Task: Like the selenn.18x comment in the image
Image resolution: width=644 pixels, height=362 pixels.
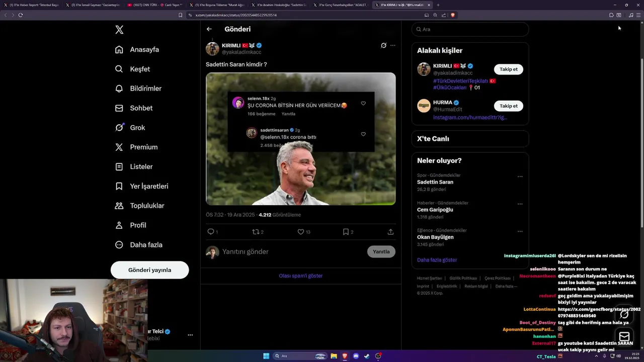Action: click(363, 104)
